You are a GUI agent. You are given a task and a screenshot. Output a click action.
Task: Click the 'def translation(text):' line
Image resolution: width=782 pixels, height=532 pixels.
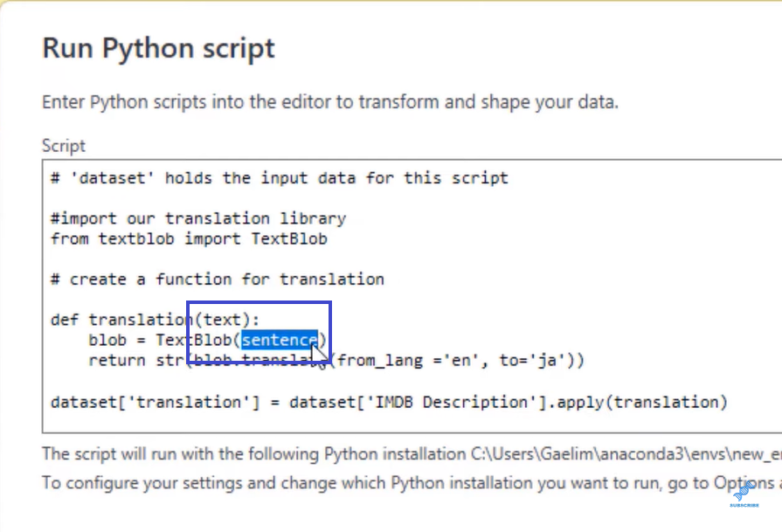click(155, 320)
